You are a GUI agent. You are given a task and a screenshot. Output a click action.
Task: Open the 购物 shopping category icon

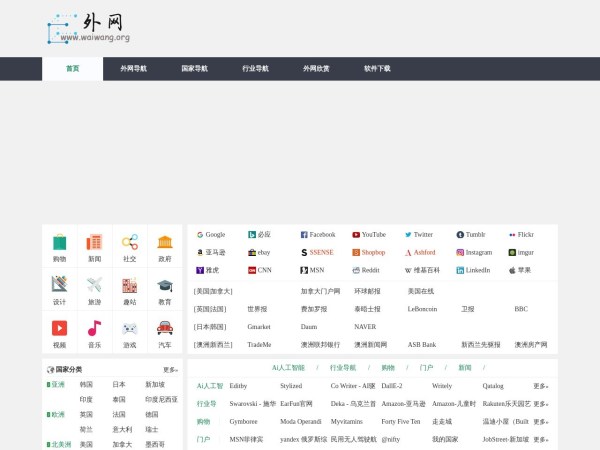59,242
